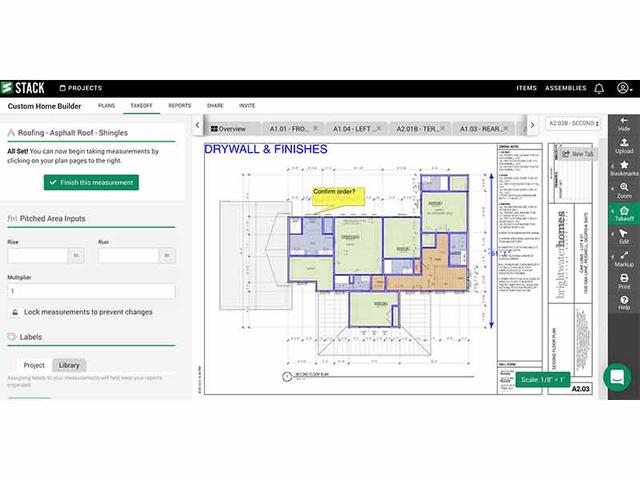The width and height of the screenshot is (640, 480).
Task: Select the Zoom magnifier tool
Action: pos(623,191)
